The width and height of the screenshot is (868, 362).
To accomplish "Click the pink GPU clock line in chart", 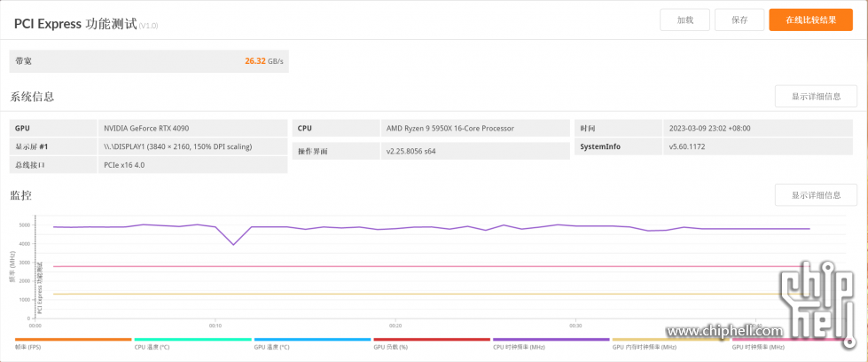I will coord(432,267).
